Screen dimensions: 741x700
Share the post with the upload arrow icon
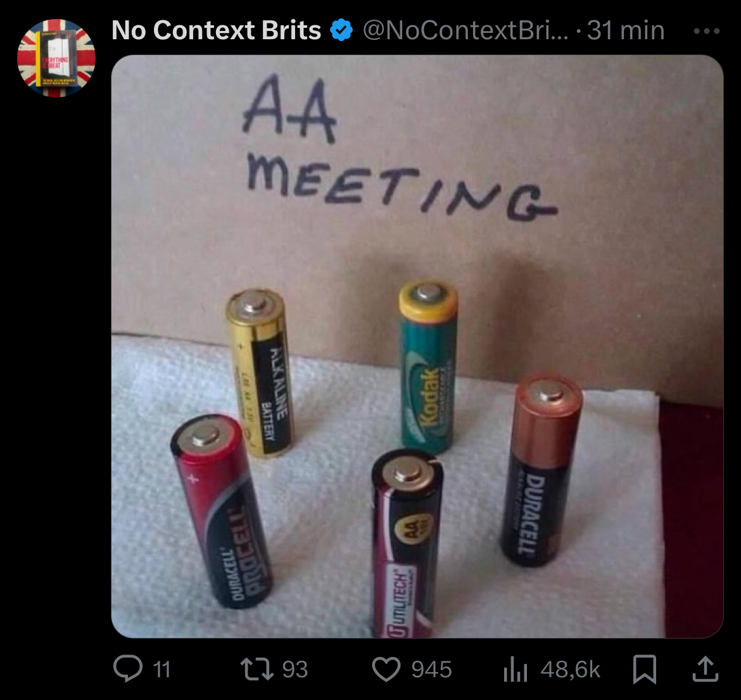(705, 669)
